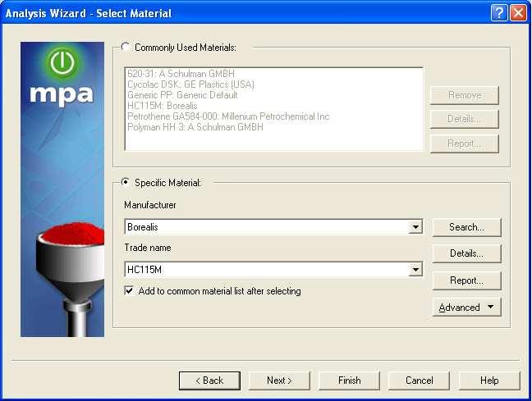The width and height of the screenshot is (532, 401).
Task: Cancel the Analysis Wizard
Action: click(x=419, y=380)
